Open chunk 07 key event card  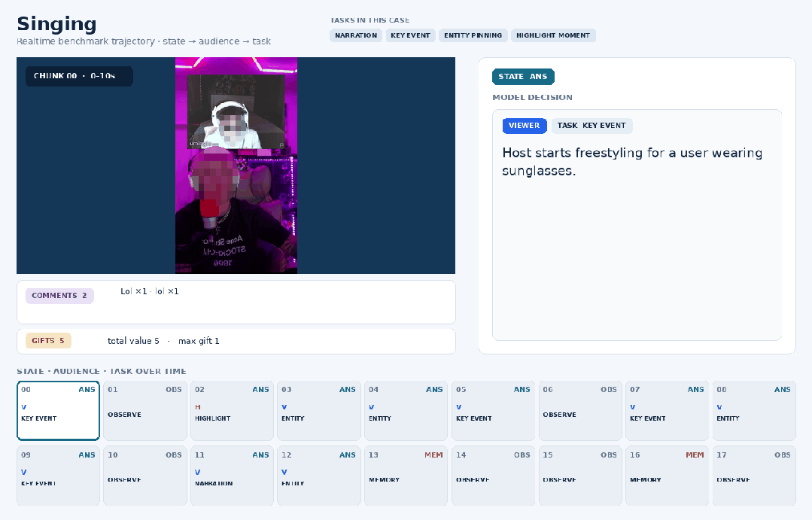pos(667,411)
